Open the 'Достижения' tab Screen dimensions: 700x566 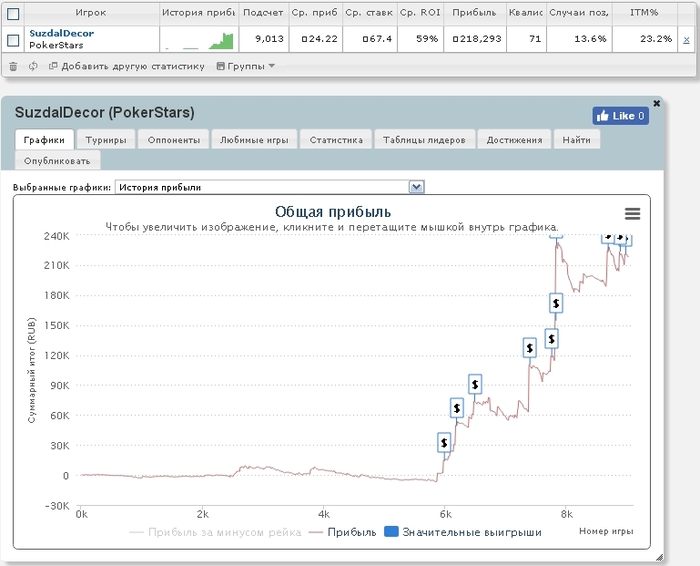[514, 140]
